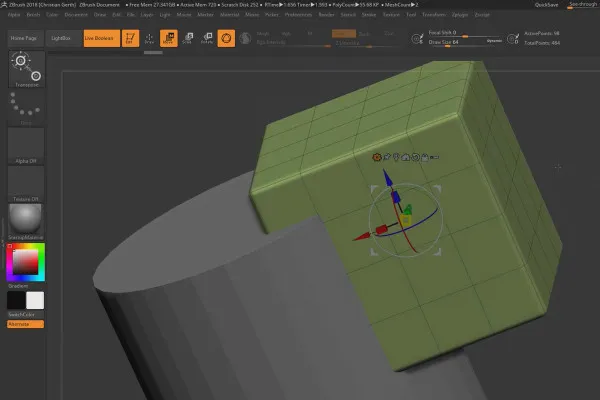The height and width of the screenshot is (400, 600).
Task: Open the Stroke menu
Action: point(369,15)
